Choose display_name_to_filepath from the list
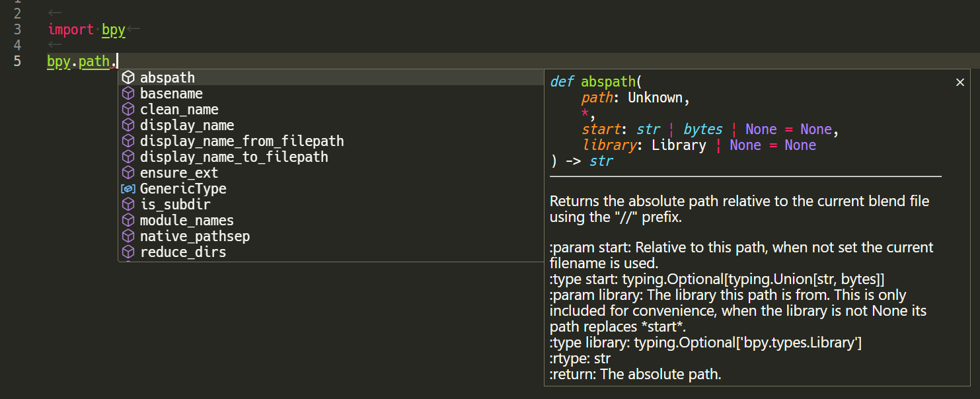 [234, 157]
